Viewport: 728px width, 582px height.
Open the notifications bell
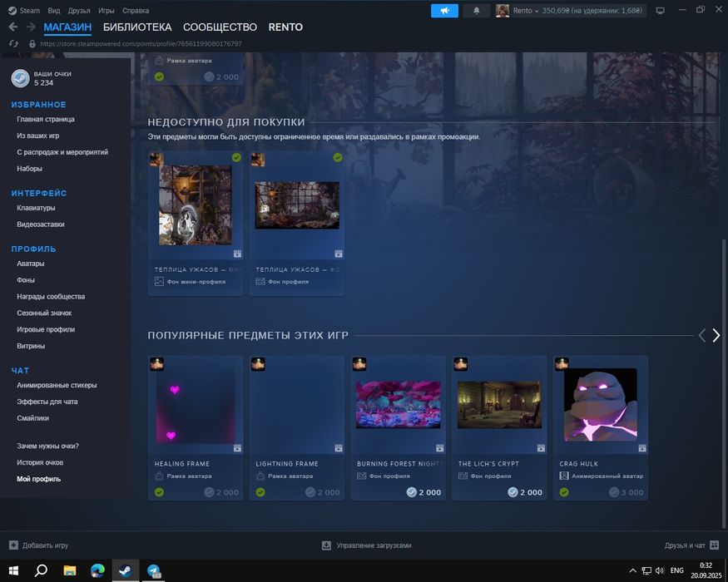tap(477, 11)
